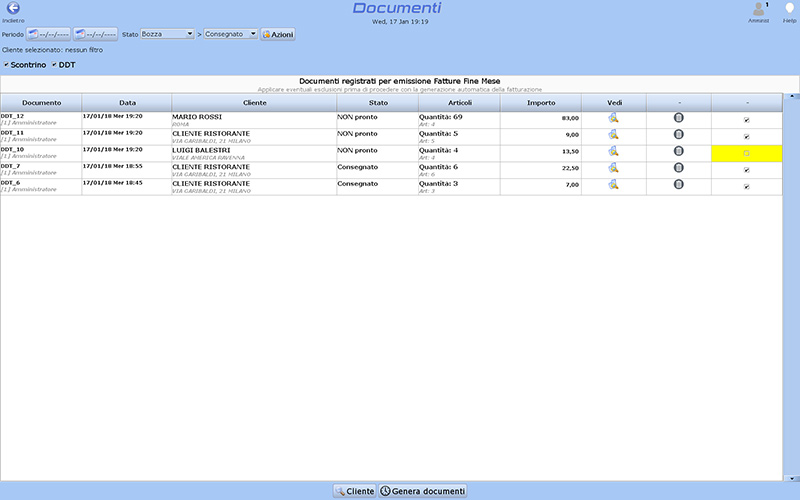Sort by the Importo column header
Screen dimensions: 800x500
541,103
